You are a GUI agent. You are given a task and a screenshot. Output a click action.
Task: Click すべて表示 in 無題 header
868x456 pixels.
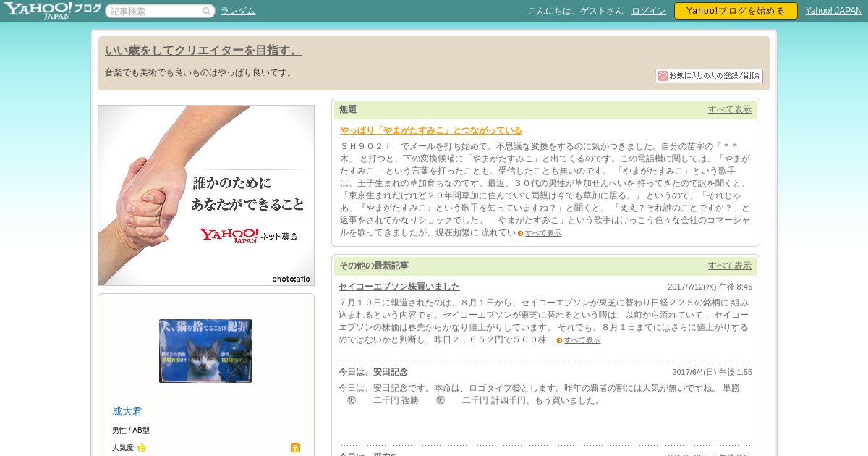(730, 109)
